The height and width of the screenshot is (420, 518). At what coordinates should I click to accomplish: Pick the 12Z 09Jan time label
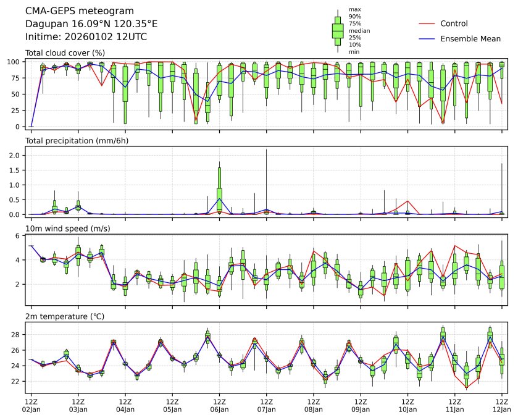point(361,405)
